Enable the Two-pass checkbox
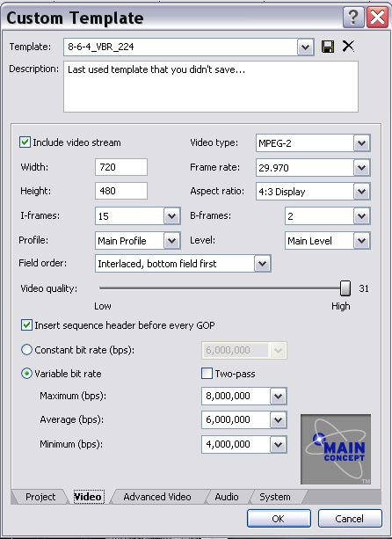 coord(207,374)
